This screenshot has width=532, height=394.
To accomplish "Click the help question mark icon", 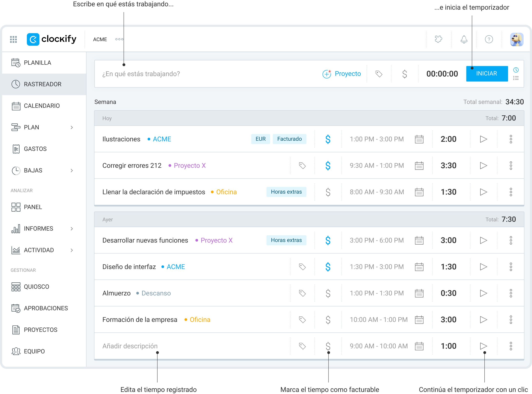I will 489,39.
